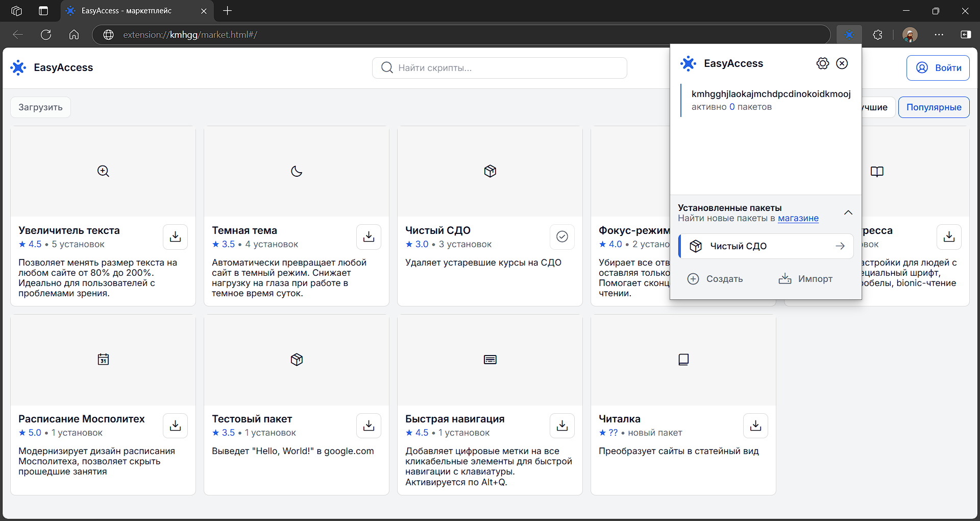Open the магазине link in extension popup
Screen dimensions: 980x521
(799, 218)
